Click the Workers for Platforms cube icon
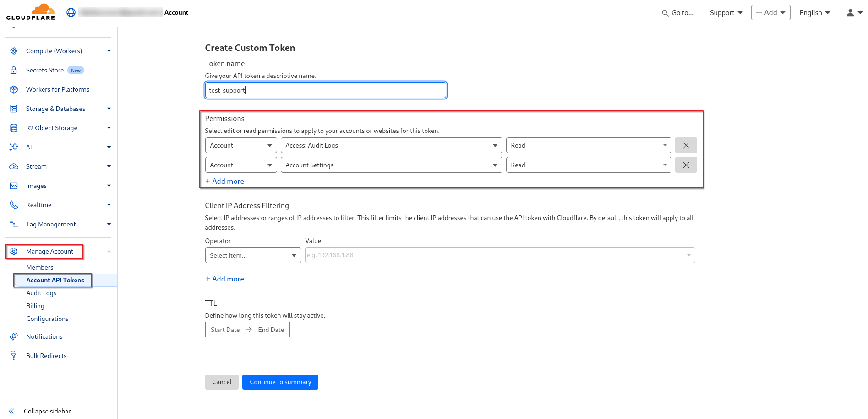 [x=14, y=89]
